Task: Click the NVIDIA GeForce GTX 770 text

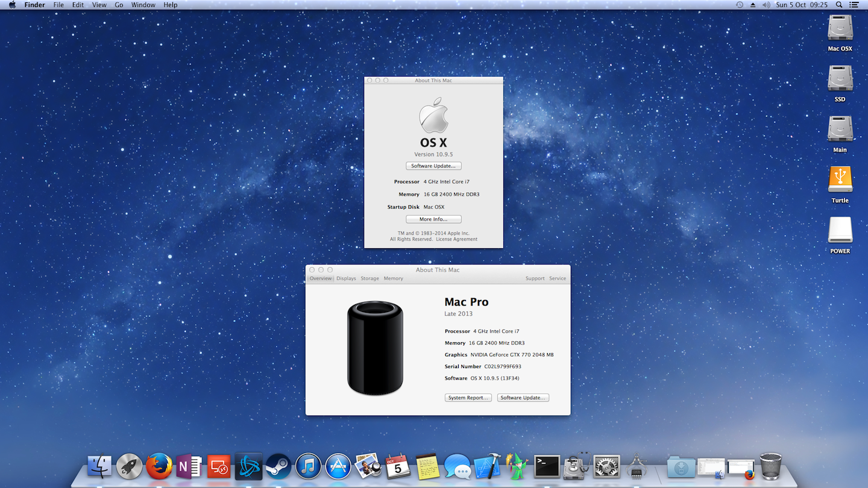Action: (512, 355)
